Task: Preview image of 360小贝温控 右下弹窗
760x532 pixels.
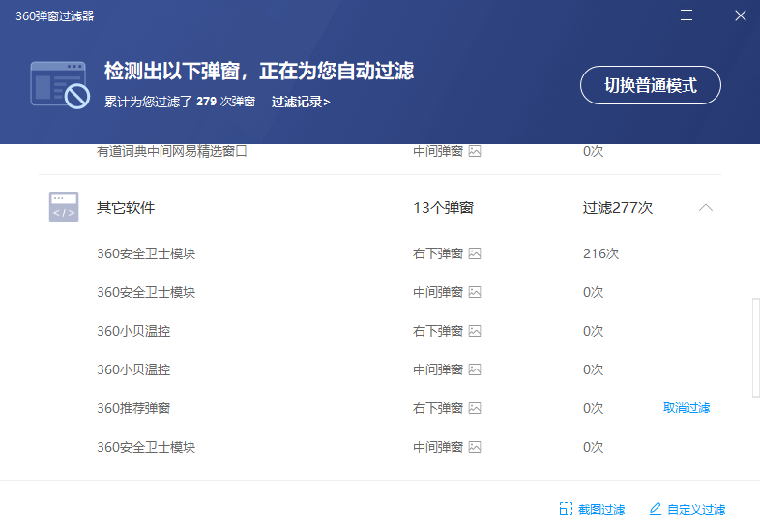Action: [x=475, y=331]
